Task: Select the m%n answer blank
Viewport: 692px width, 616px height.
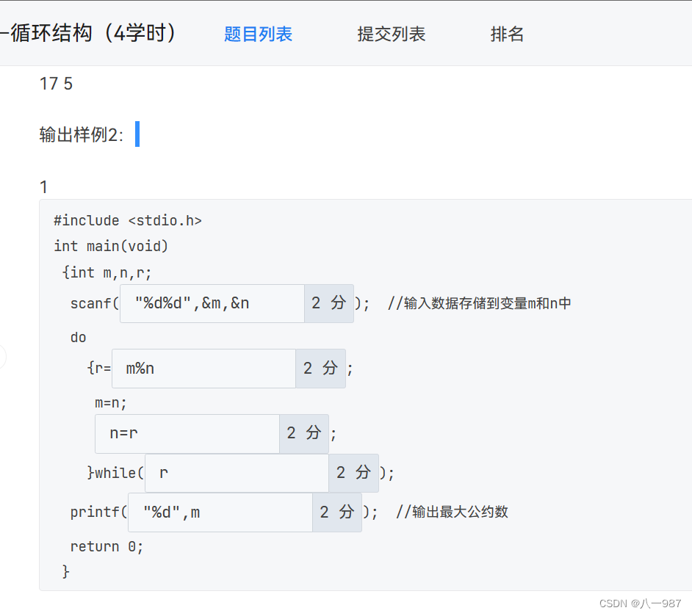Action: [203, 368]
